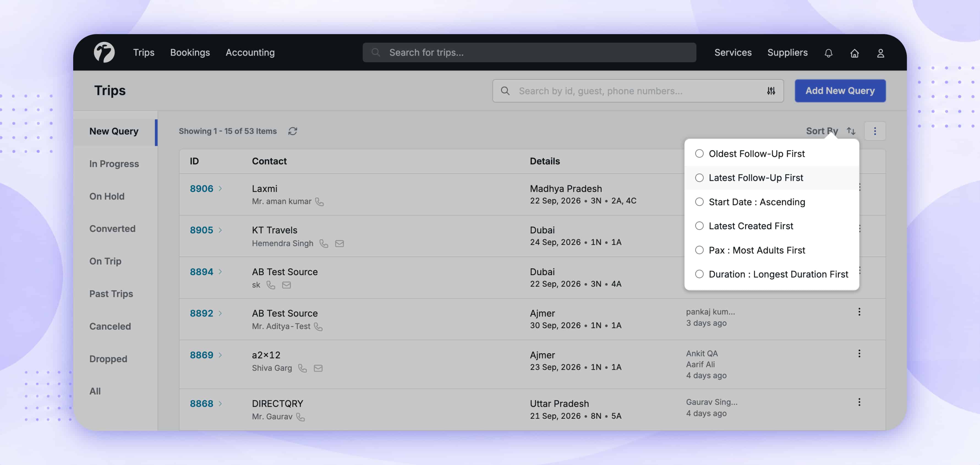
Task: Focus the Search for trips field
Action: click(529, 53)
